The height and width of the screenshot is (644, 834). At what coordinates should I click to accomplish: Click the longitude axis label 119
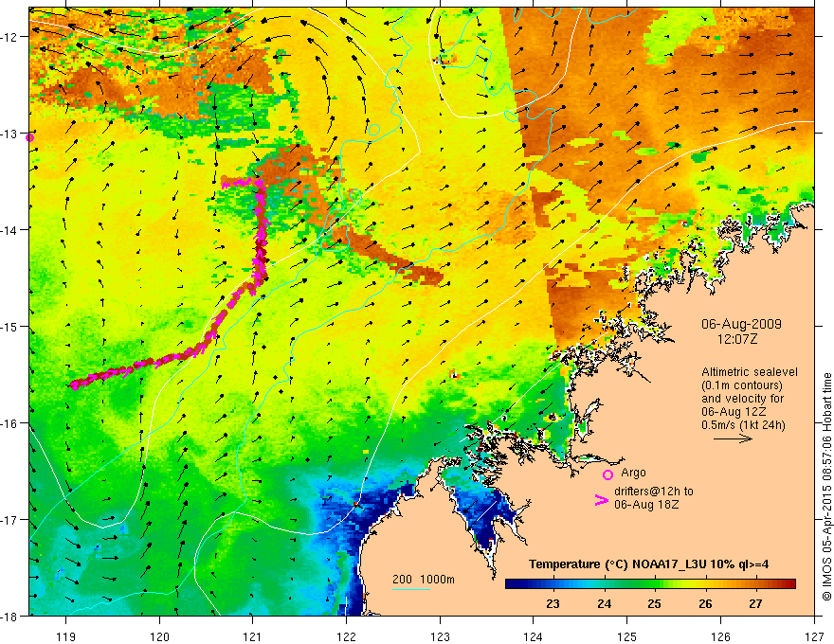66,636
